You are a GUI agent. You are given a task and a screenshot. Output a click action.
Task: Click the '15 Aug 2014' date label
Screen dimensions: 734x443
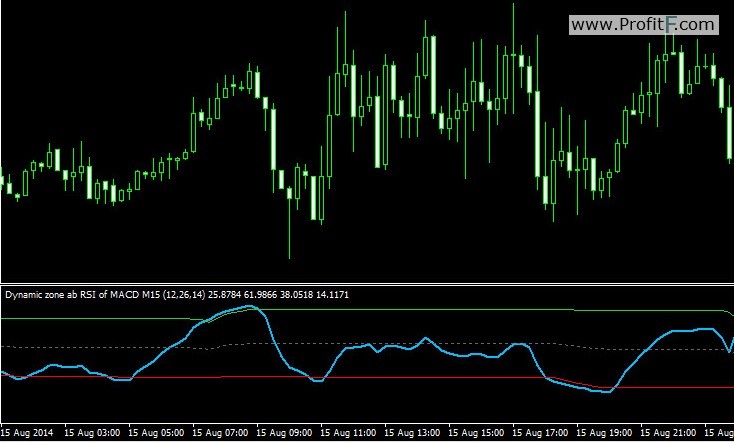[27, 432]
